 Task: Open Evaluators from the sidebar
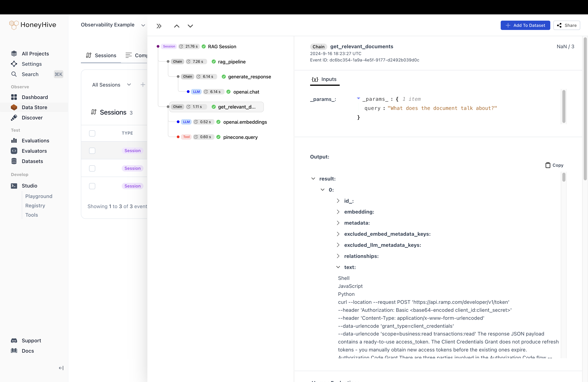(34, 151)
